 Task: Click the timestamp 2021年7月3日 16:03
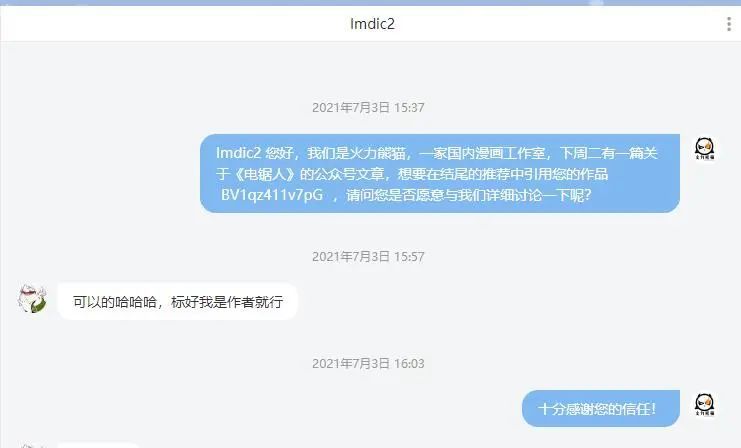click(x=368, y=363)
